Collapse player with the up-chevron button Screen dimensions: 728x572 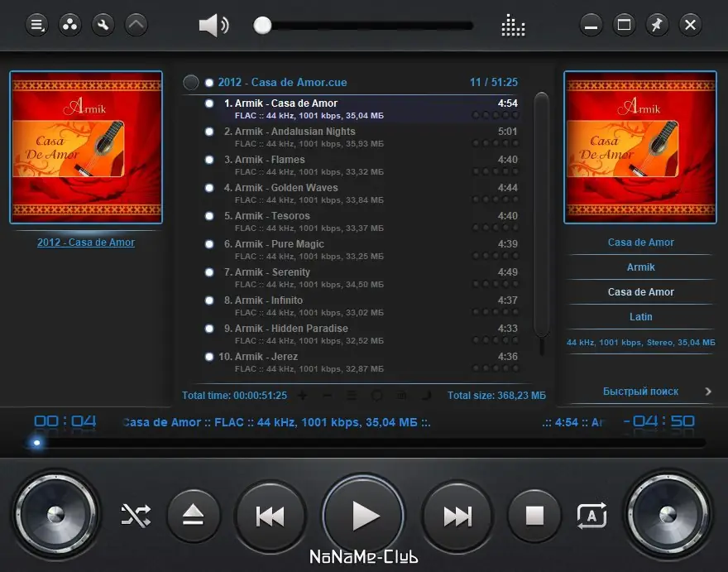click(x=136, y=25)
